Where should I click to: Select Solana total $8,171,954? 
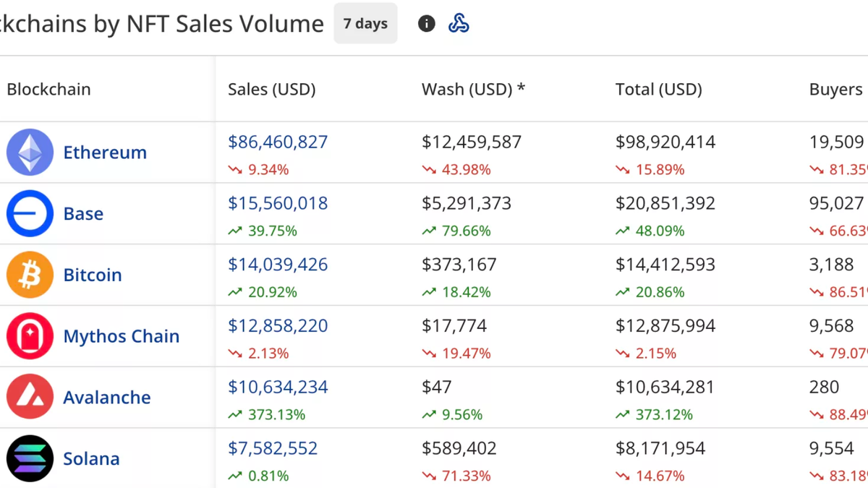pos(660,448)
